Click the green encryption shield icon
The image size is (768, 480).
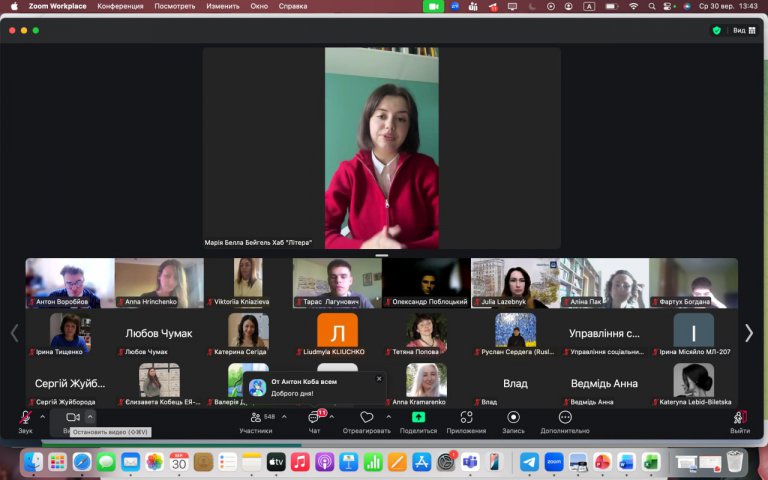point(717,30)
